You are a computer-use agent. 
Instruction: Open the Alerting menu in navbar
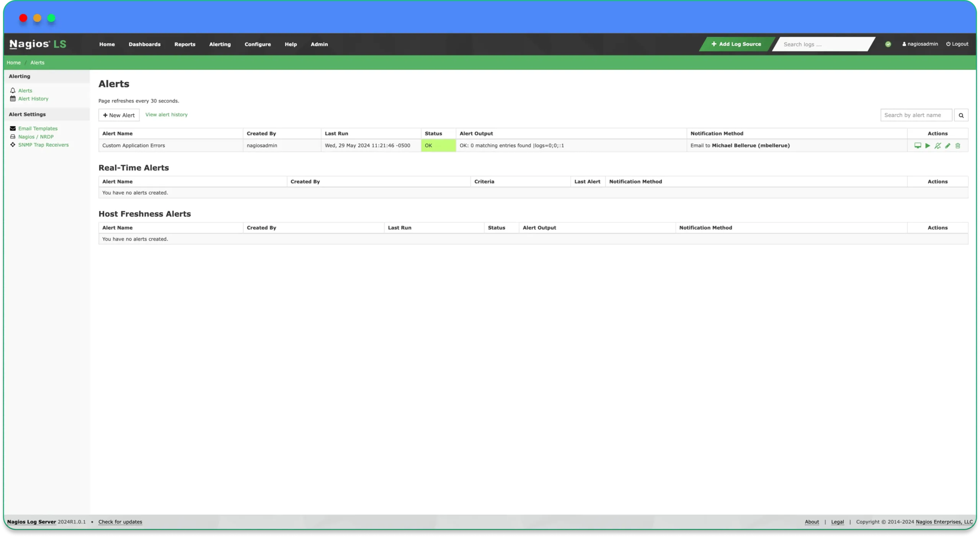[219, 44]
